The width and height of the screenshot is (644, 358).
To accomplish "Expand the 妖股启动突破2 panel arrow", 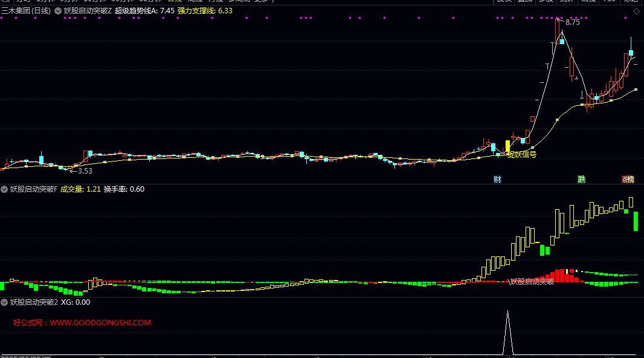I will 5,302.
